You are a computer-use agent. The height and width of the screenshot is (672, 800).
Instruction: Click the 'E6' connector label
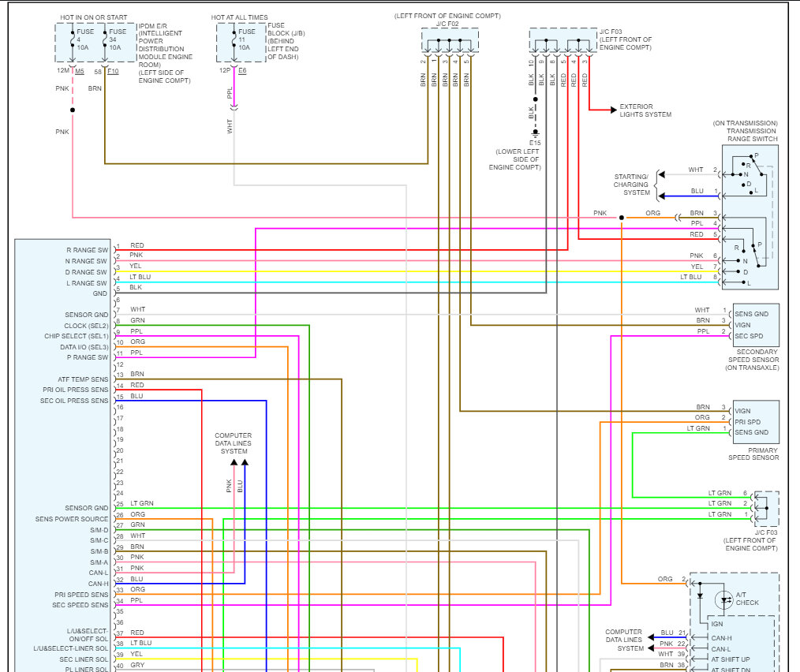242,70
